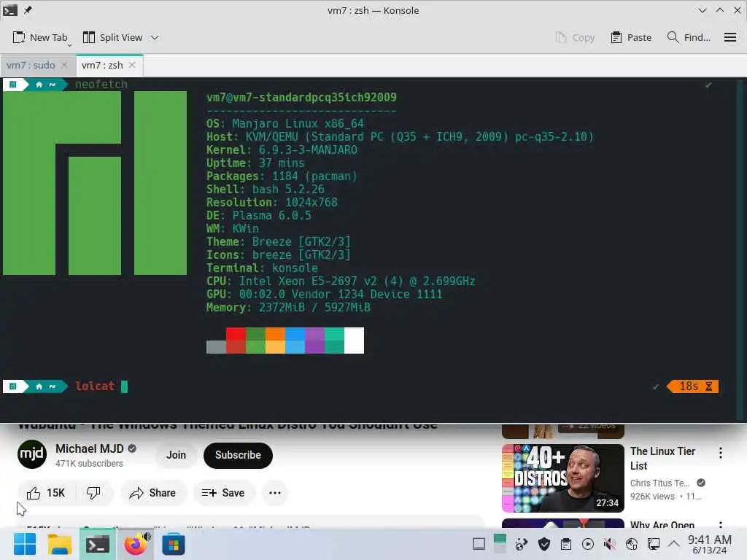
Task: Open the system updates tray icon
Action: [522, 544]
